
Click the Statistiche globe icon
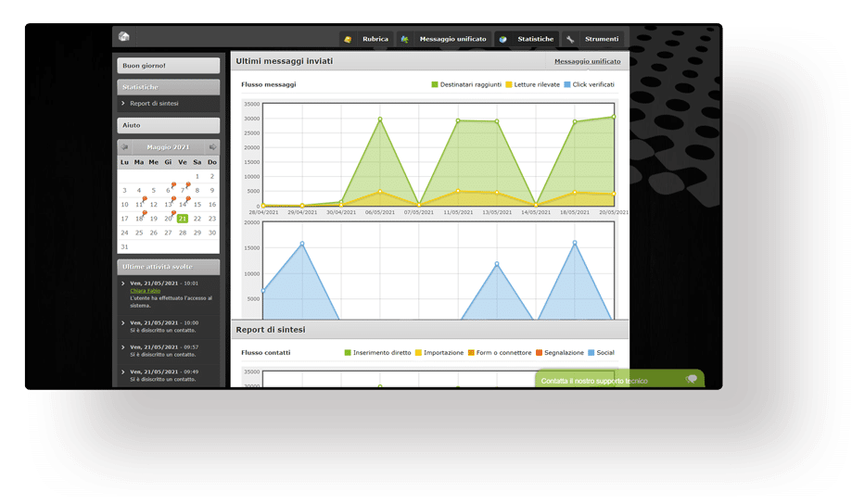(502, 39)
